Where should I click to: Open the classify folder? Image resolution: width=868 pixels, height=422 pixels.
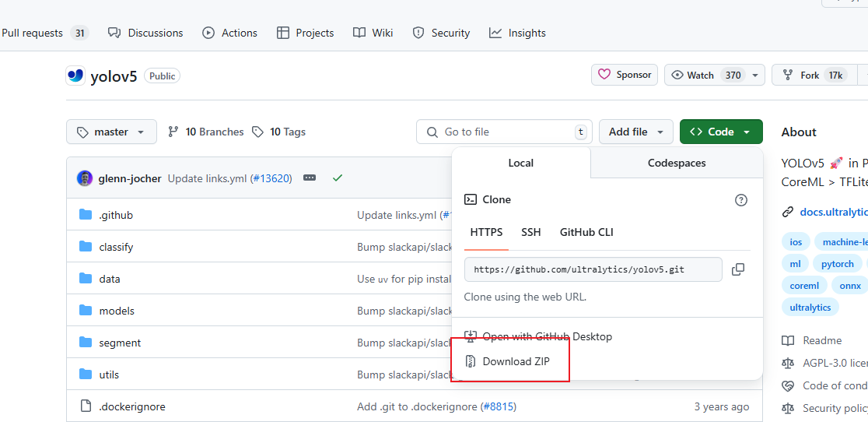pyautogui.click(x=116, y=247)
